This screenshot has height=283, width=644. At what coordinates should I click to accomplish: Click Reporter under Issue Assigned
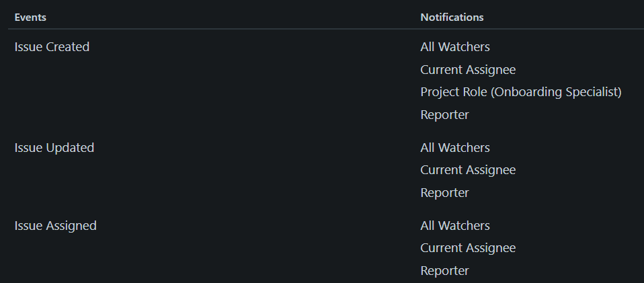(x=444, y=271)
